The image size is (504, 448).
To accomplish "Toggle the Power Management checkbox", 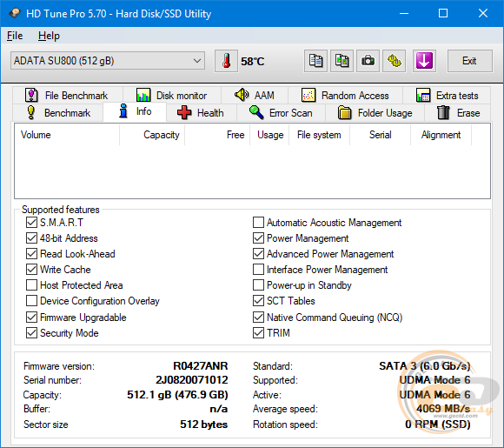I will pyautogui.click(x=258, y=238).
